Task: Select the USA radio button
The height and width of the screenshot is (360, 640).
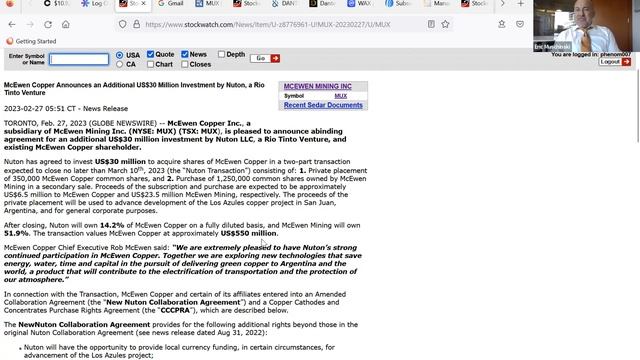Action: click(119, 55)
